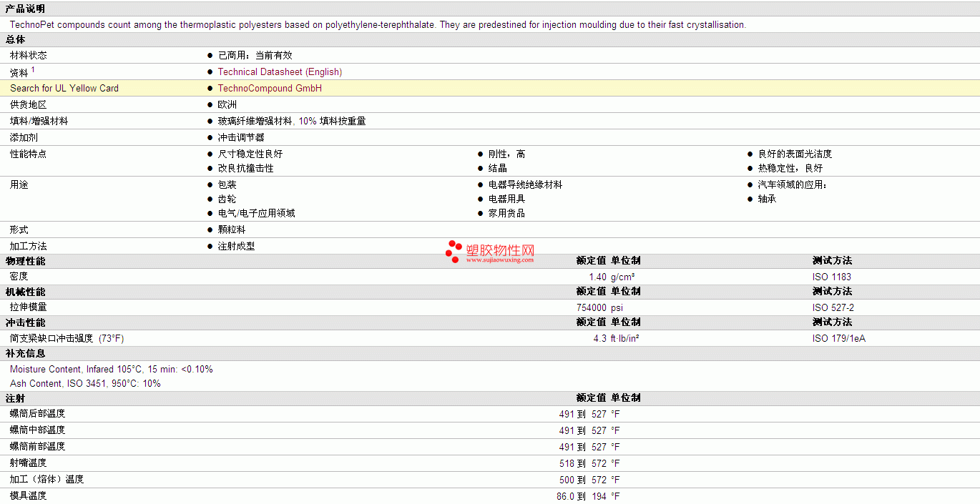980x504 pixels.
Task: Select the value 已商用：当前有效
Action: click(255, 55)
